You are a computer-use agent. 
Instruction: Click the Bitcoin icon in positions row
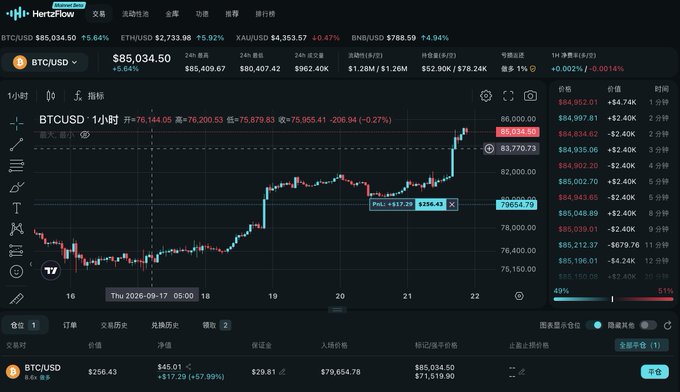point(13,372)
